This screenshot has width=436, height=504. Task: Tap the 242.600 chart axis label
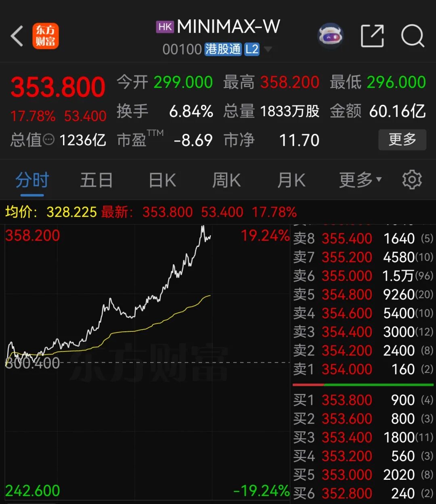point(33,491)
